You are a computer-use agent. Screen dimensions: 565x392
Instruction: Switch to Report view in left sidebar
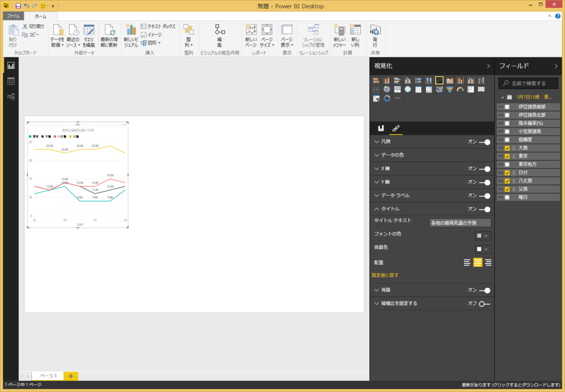(11, 66)
